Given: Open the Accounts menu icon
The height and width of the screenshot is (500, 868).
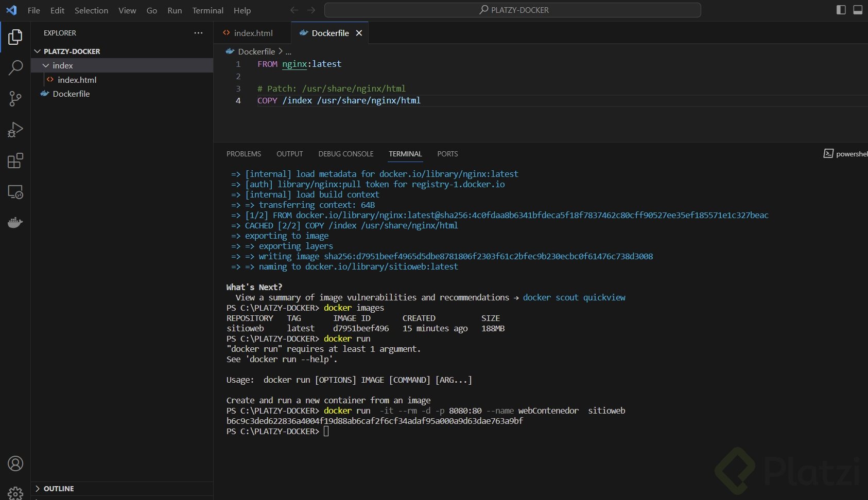Looking at the screenshot, I should pyautogui.click(x=15, y=463).
